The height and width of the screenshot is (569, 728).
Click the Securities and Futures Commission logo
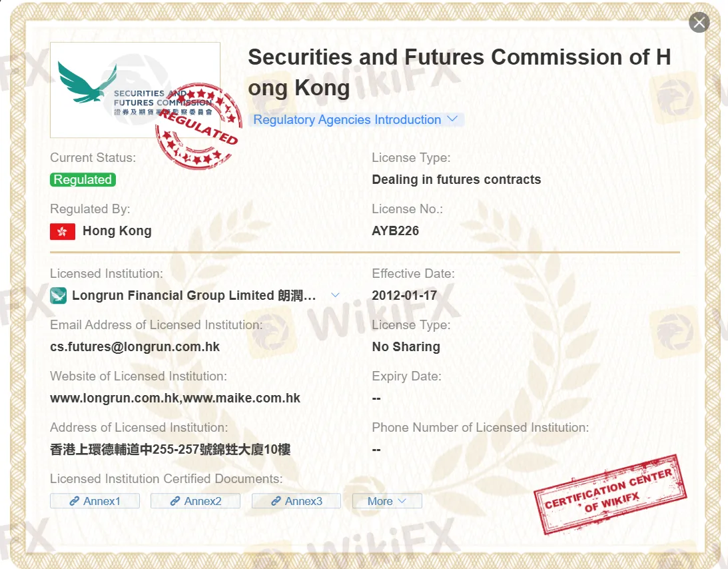(x=135, y=89)
